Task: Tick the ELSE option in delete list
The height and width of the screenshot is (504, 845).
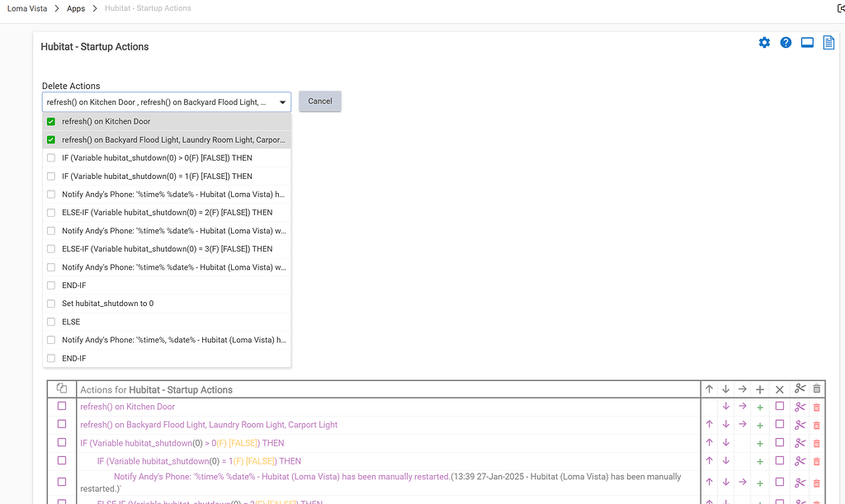Action: (x=51, y=322)
